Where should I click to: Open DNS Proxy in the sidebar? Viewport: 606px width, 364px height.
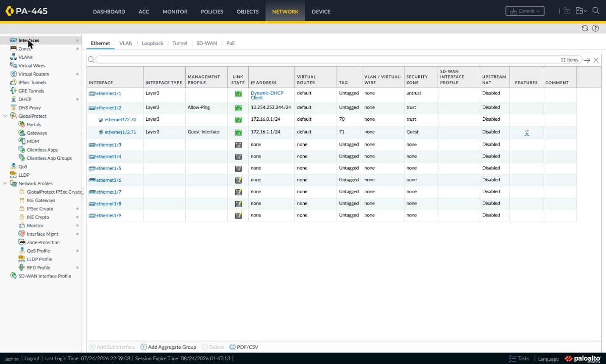pyautogui.click(x=29, y=108)
